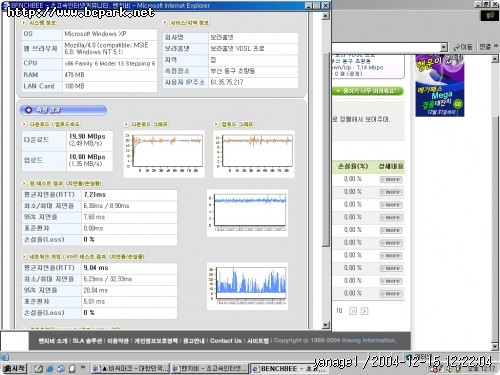Screen dimensions: 500x375
Task: Click the scrollbar thumb in the BENCHBEE popup
Action: pos(326,149)
